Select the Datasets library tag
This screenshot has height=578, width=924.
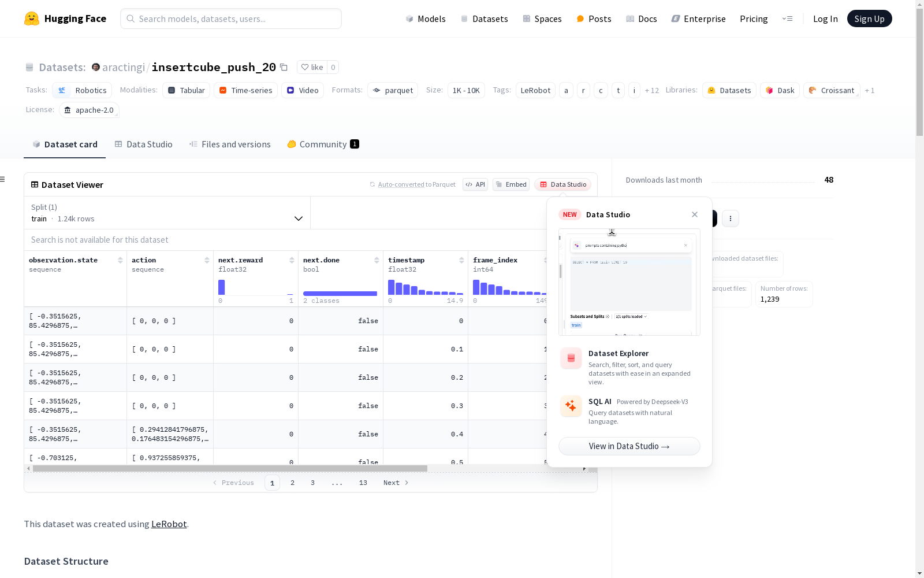pyautogui.click(x=729, y=90)
